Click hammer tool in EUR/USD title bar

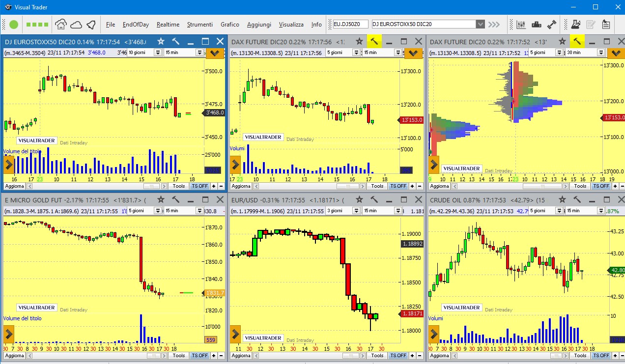(x=374, y=200)
